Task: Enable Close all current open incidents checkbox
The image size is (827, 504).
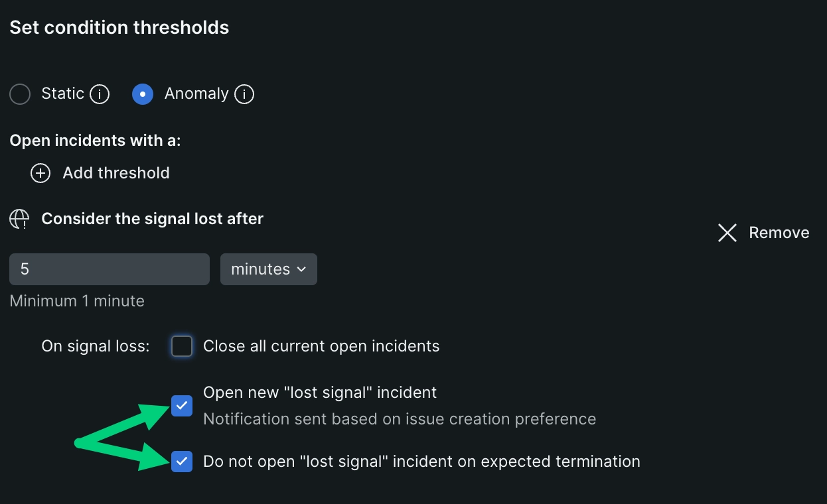Action: click(x=182, y=346)
